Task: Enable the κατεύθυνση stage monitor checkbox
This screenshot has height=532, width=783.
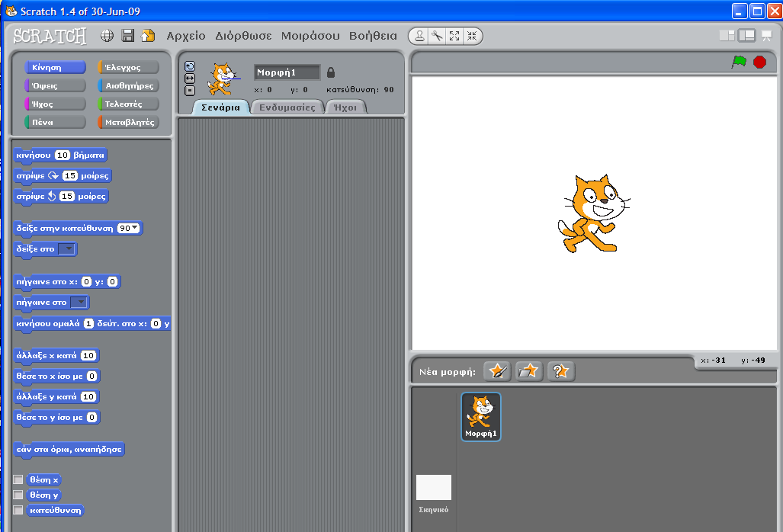Action: click(x=18, y=510)
